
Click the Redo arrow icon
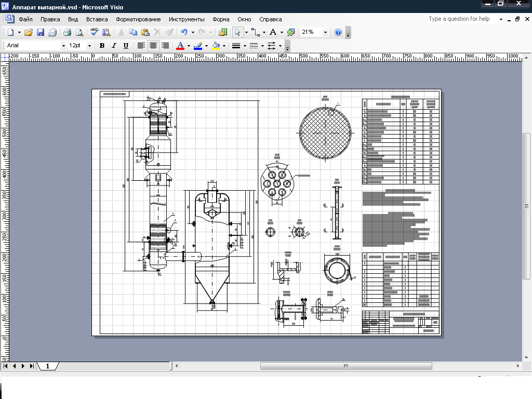(x=202, y=32)
